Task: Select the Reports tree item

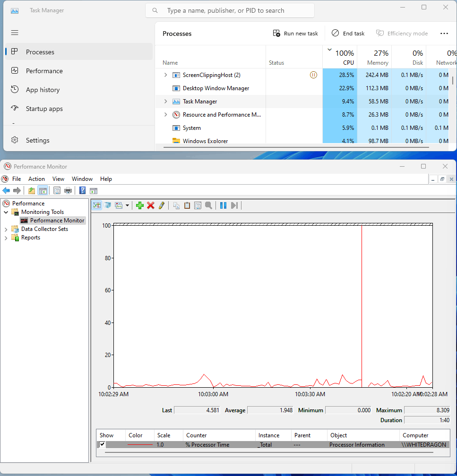Action: (x=31, y=238)
